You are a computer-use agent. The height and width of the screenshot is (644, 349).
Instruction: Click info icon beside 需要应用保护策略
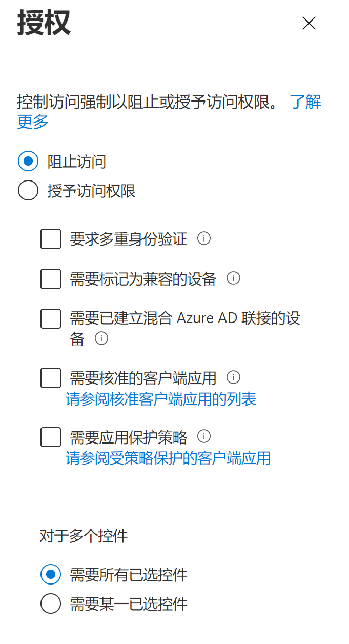pos(204,436)
